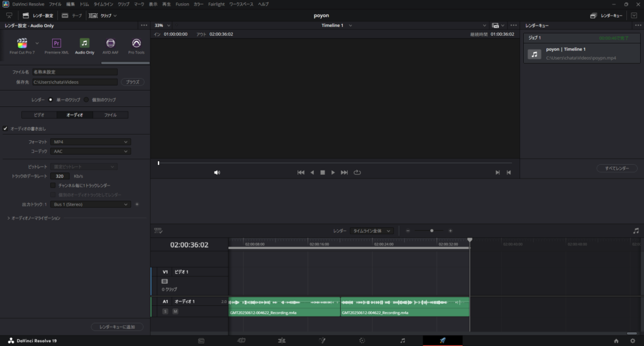Screen dimensions: 644x346
Task: Open the Fusion menu in menu bar
Action: tap(182, 4)
